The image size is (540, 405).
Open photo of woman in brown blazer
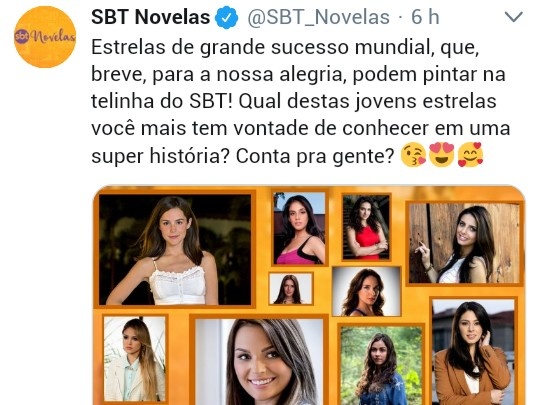[474, 352]
